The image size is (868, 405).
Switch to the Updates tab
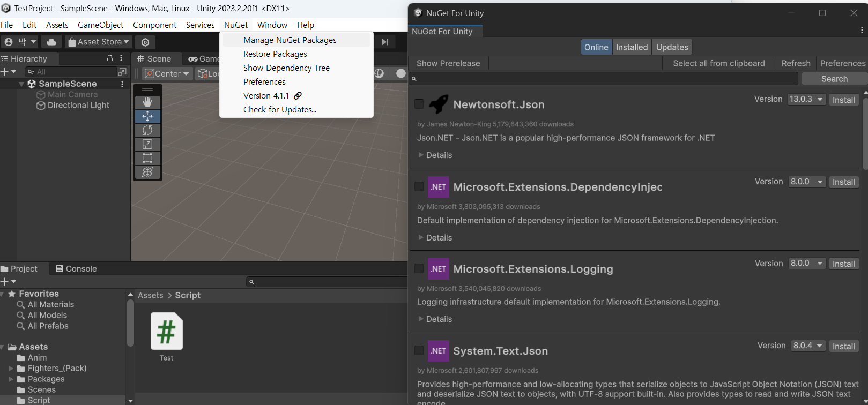point(672,47)
